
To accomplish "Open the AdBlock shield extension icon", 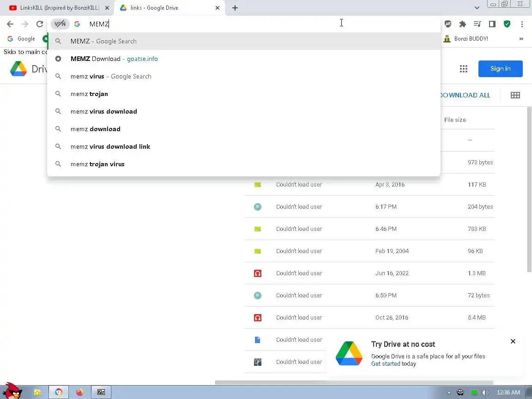I will click(x=448, y=24).
